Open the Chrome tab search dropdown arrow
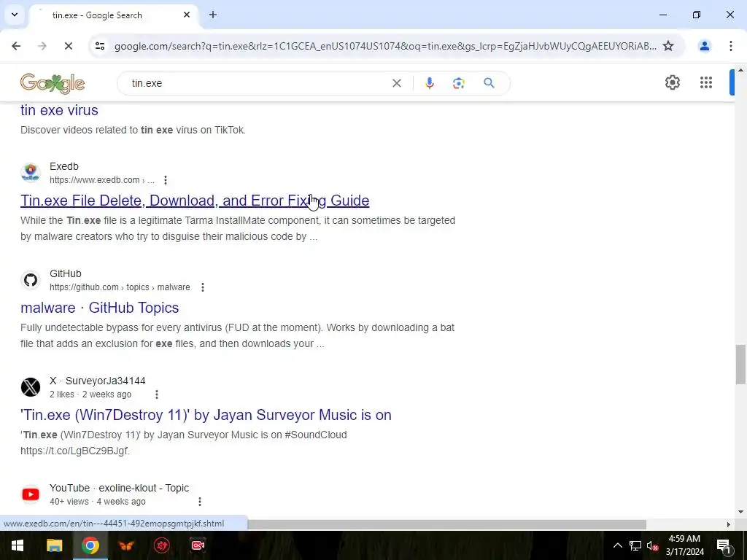This screenshot has width=747, height=560. [15, 15]
